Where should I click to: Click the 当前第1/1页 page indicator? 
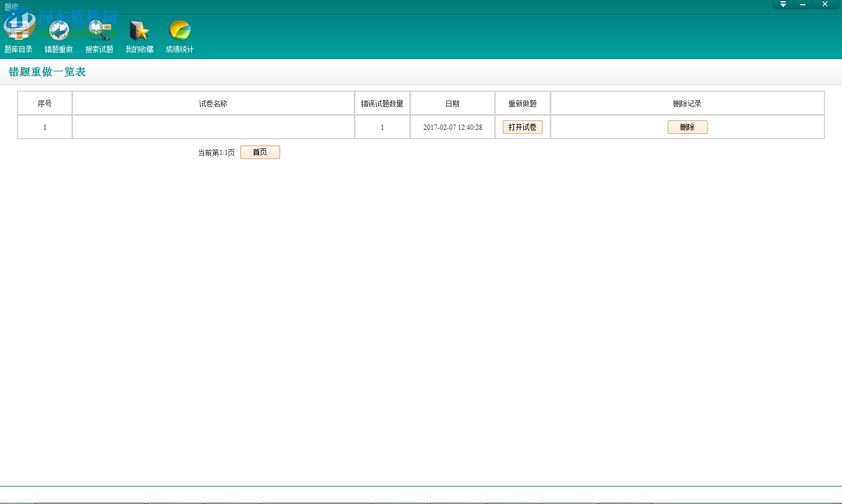(216, 153)
